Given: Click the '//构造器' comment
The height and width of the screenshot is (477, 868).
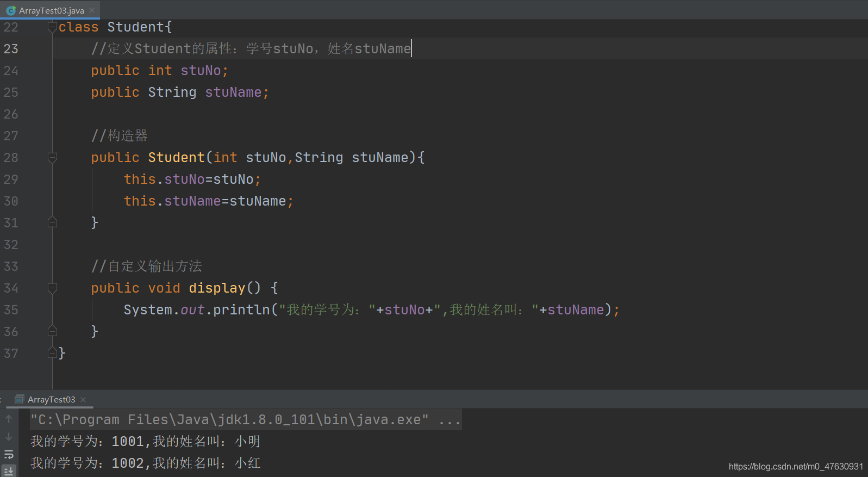Looking at the screenshot, I should [120, 135].
